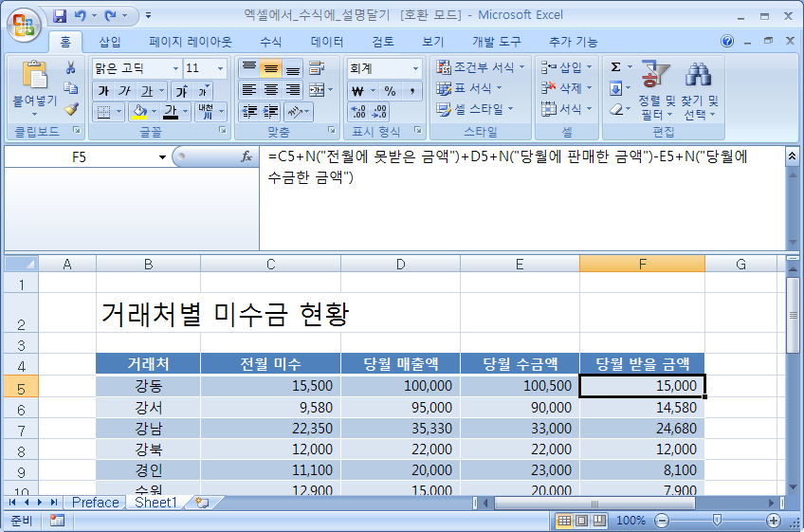804x532 pixels.
Task: Cut selection with the scissors icon
Action: tap(71, 67)
